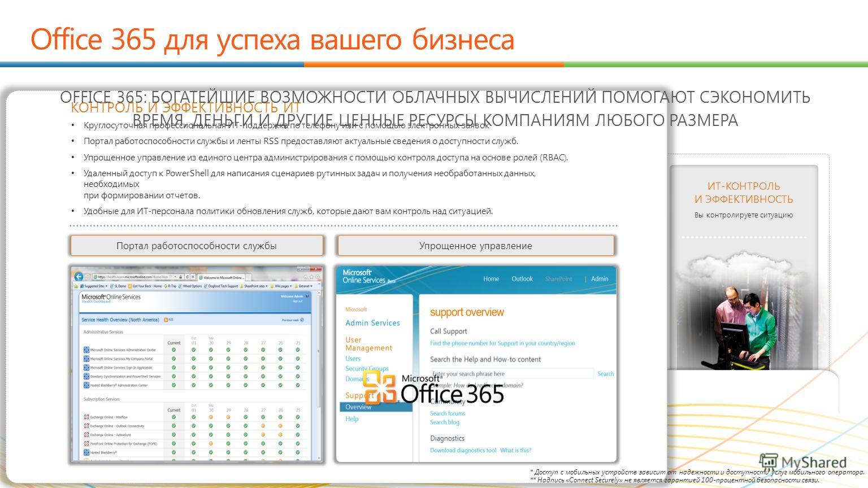This screenshot has height=488, width=868.
Task: Click the Search link beside the search box
Action: click(606, 374)
